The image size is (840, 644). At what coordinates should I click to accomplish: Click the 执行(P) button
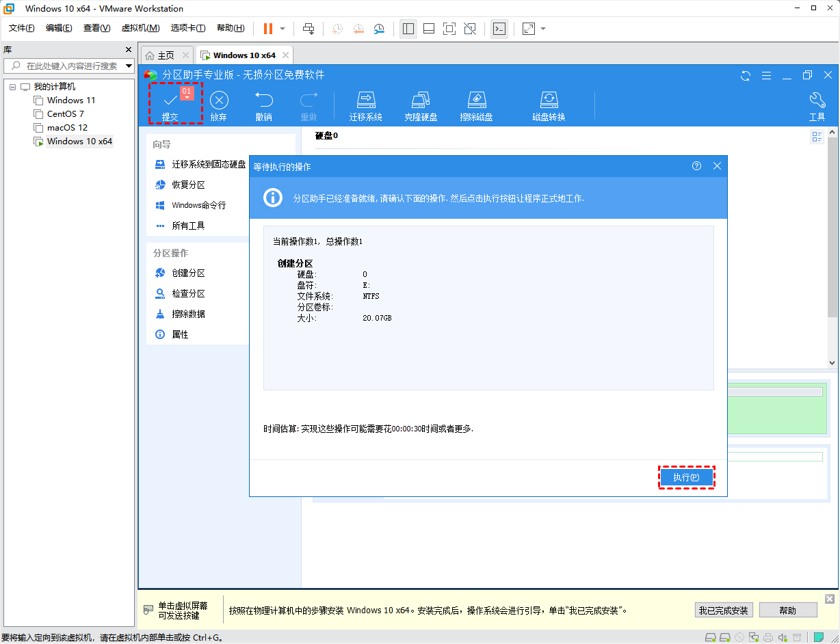686,477
